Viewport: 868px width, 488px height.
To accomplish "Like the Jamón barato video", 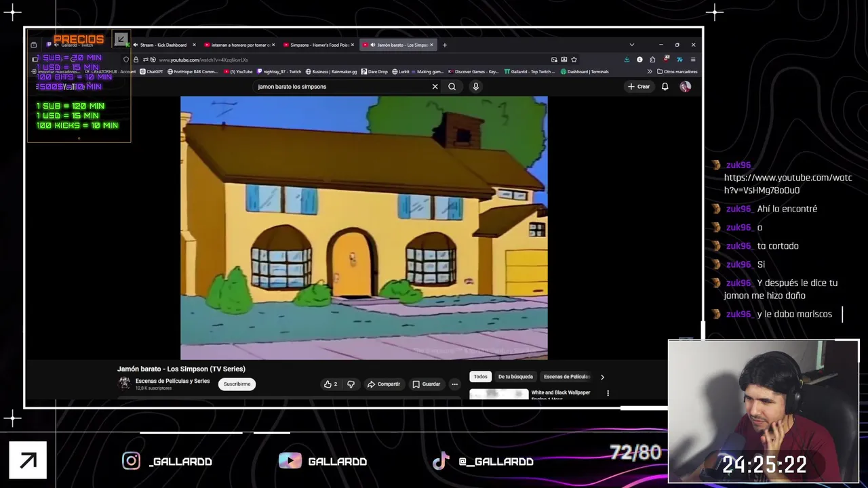I will coord(330,384).
